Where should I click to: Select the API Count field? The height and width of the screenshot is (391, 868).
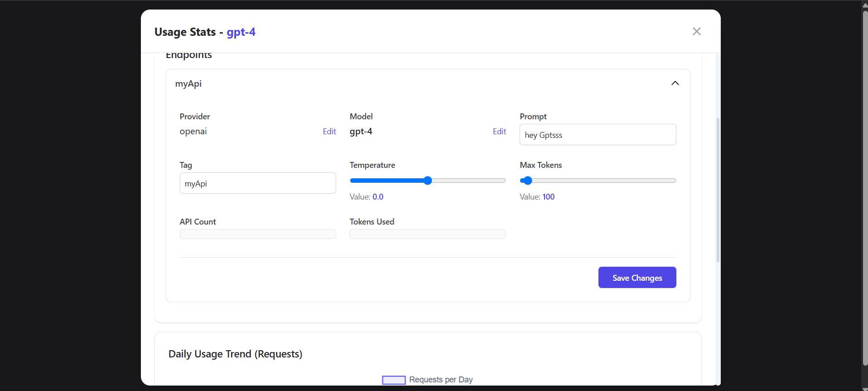click(x=258, y=234)
